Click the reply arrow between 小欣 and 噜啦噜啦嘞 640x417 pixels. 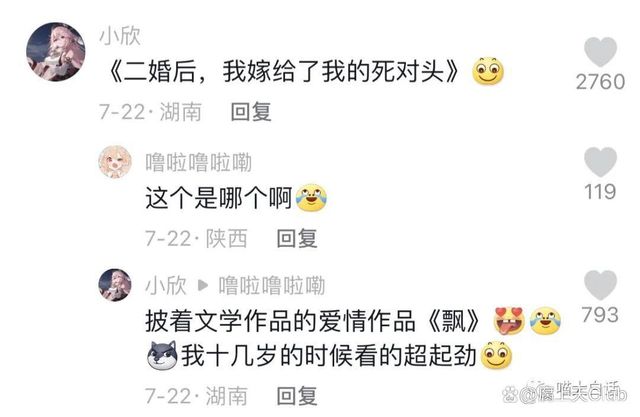203,285
